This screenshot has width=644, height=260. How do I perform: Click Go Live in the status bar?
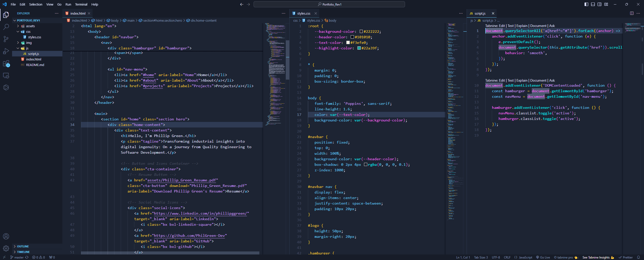tap(543, 257)
